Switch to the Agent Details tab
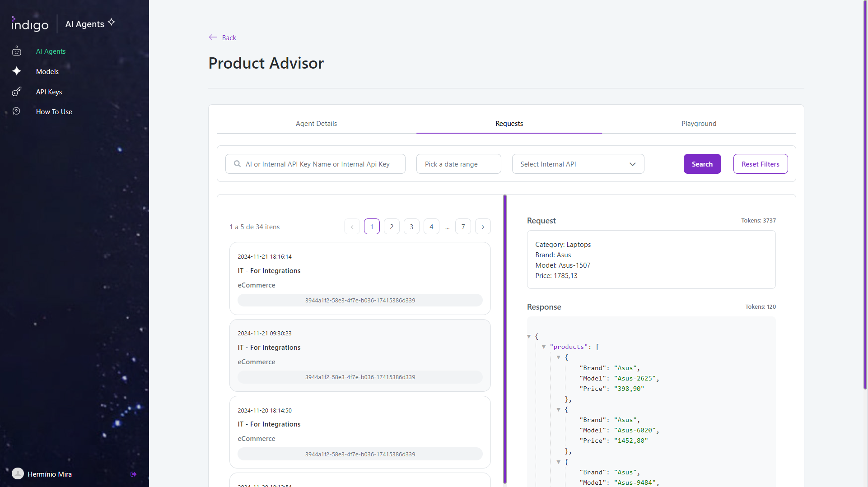 click(x=316, y=124)
